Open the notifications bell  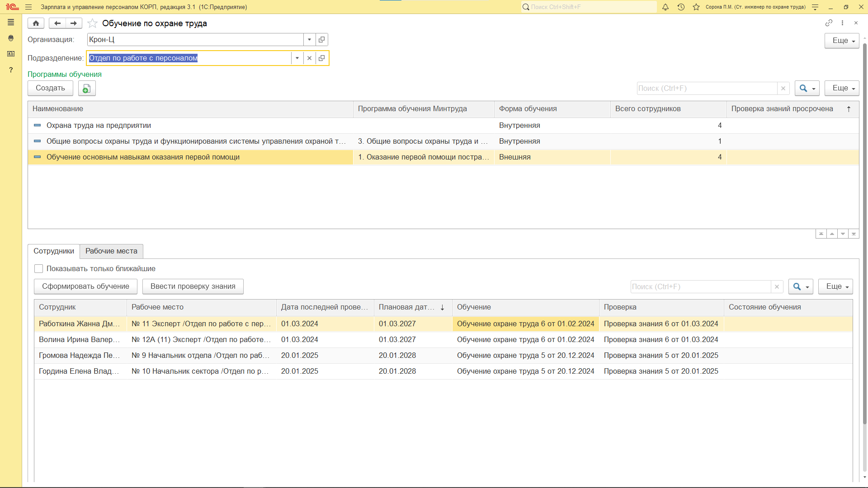(665, 7)
